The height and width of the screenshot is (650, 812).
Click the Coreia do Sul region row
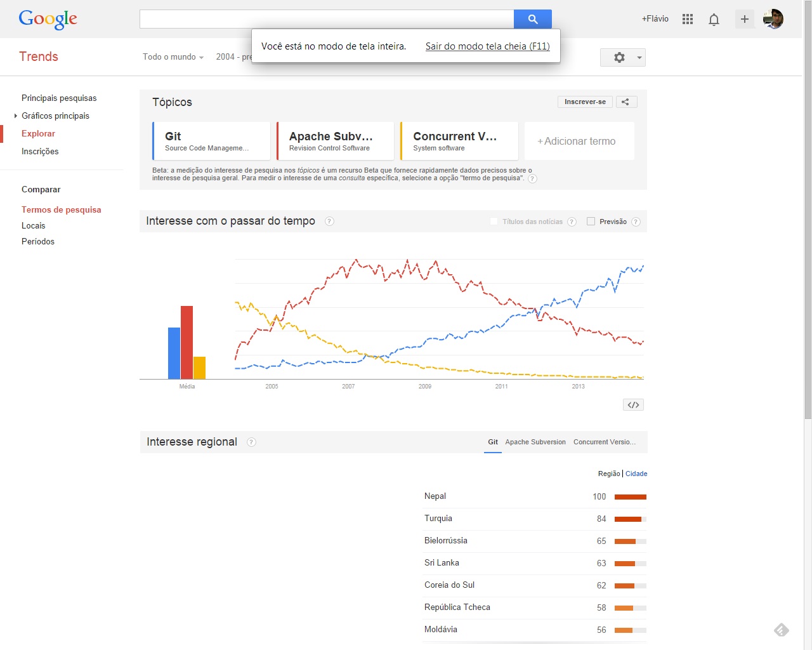click(x=535, y=585)
